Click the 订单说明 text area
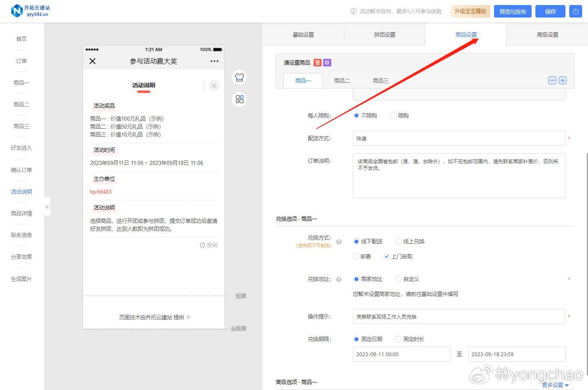588x390 pixels. 459,175
